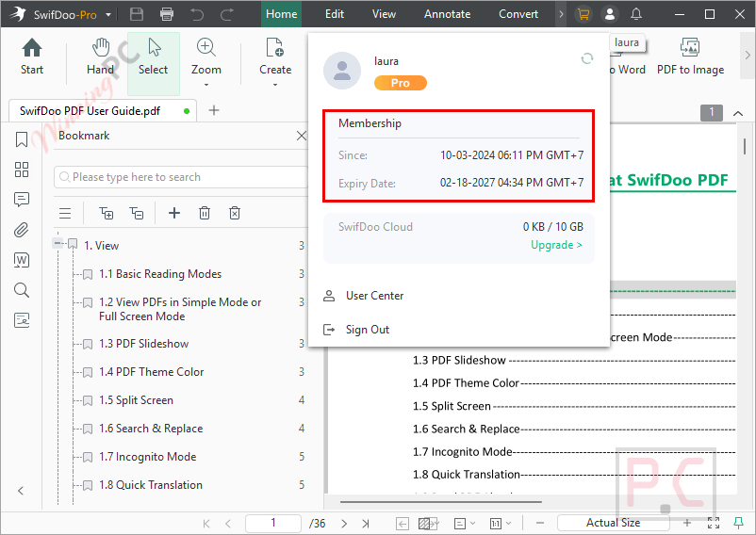Screen dimensions: 756x535
Task: Jump to last page button
Action: (x=366, y=524)
